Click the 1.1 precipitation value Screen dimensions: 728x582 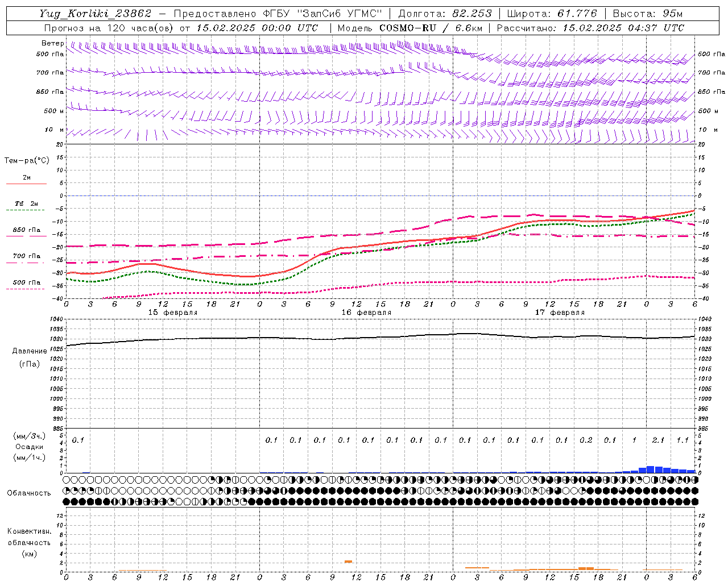[682, 440]
